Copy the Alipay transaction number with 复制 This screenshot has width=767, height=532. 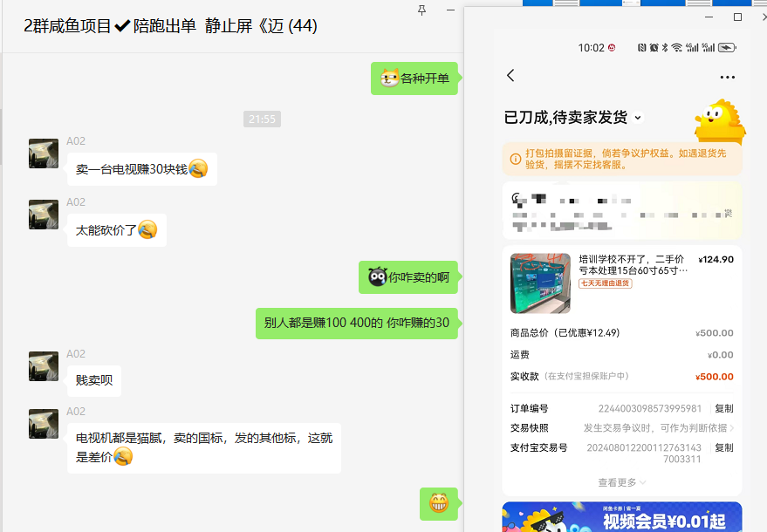[x=723, y=447]
